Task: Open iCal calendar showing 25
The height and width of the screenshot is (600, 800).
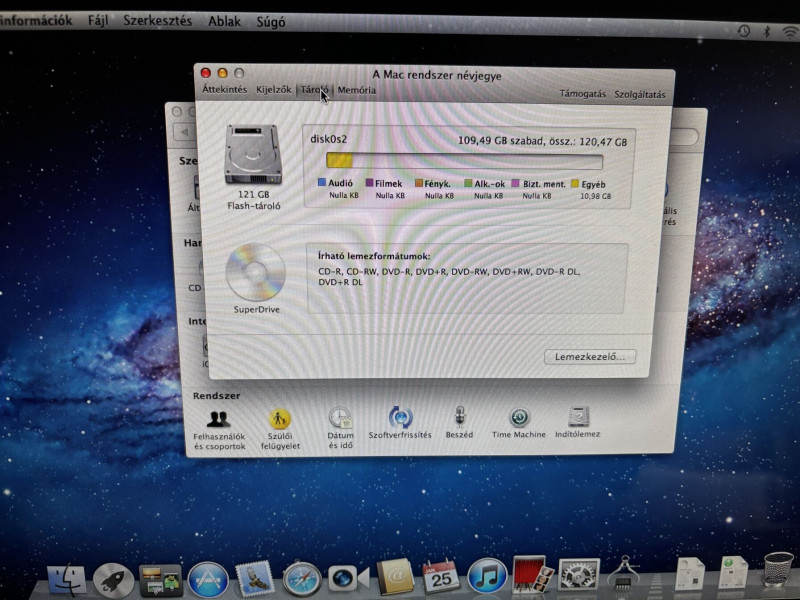Action: (x=441, y=576)
